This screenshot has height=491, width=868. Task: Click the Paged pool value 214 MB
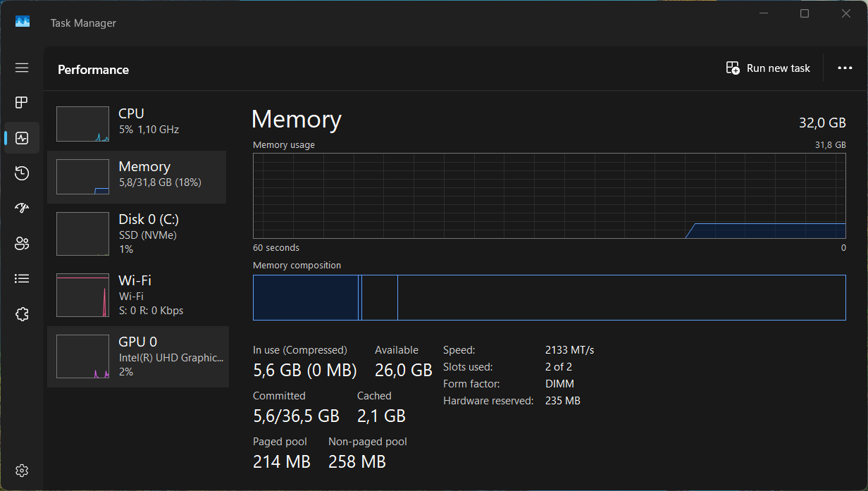coord(282,462)
